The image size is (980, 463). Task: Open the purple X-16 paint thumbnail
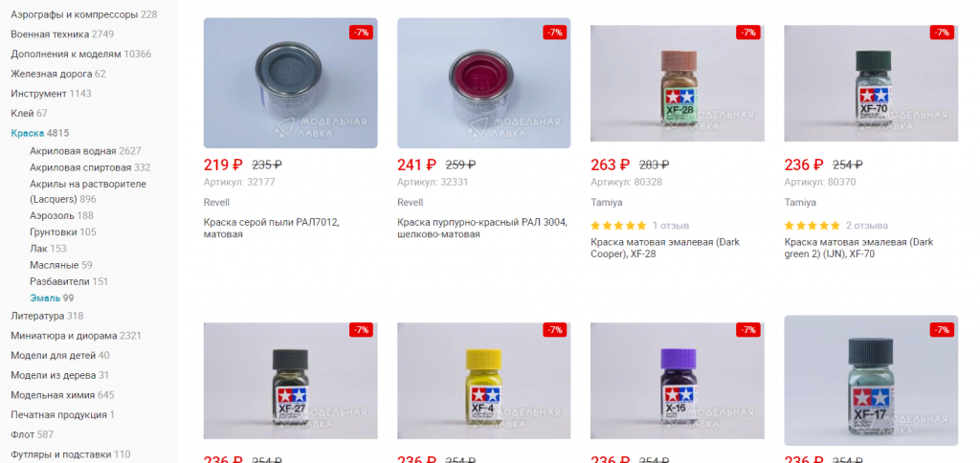click(678, 381)
